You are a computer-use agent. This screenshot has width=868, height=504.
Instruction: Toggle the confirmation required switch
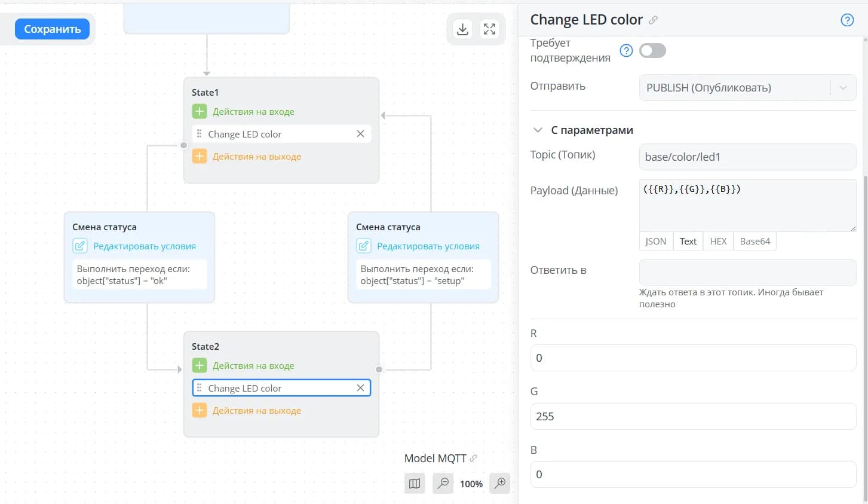[x=652, y=50]
